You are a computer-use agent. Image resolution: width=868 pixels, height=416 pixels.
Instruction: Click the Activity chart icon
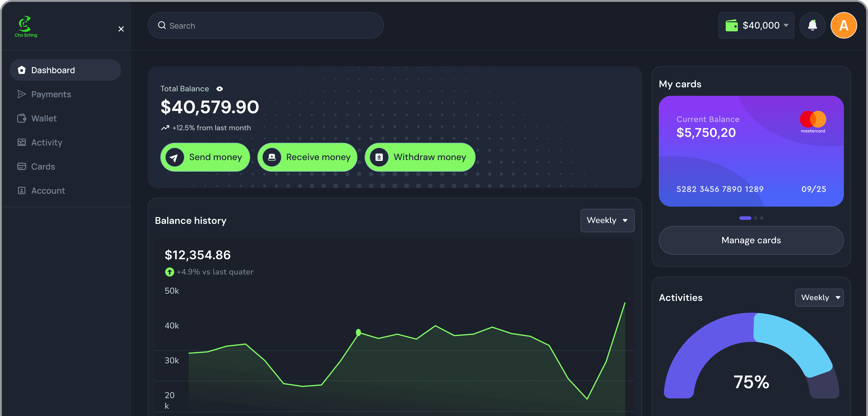pyautogui.click(x=21, y=142)
